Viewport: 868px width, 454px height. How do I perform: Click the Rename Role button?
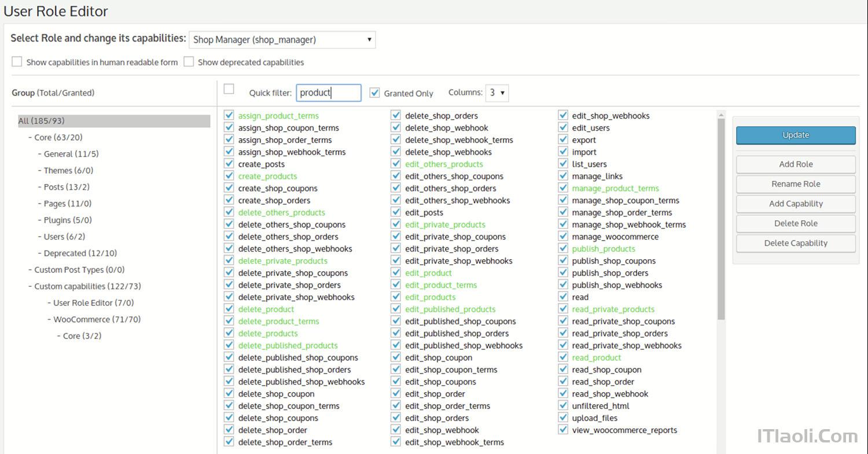[796, 184]
